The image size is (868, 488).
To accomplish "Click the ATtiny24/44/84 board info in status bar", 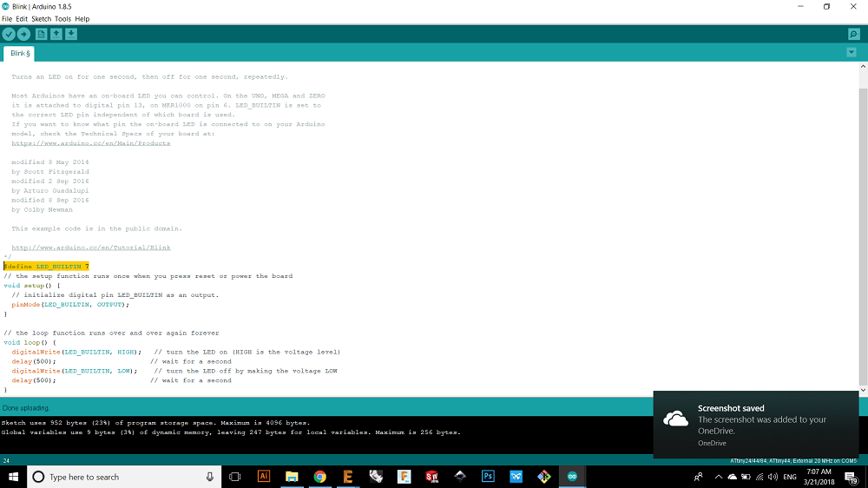I will tap(792, 461).
